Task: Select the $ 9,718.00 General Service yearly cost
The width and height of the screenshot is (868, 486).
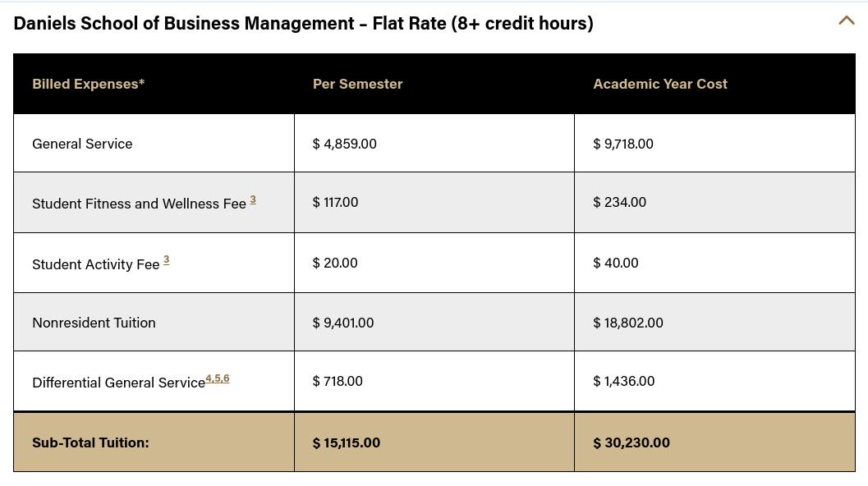Action: (622, 143)
